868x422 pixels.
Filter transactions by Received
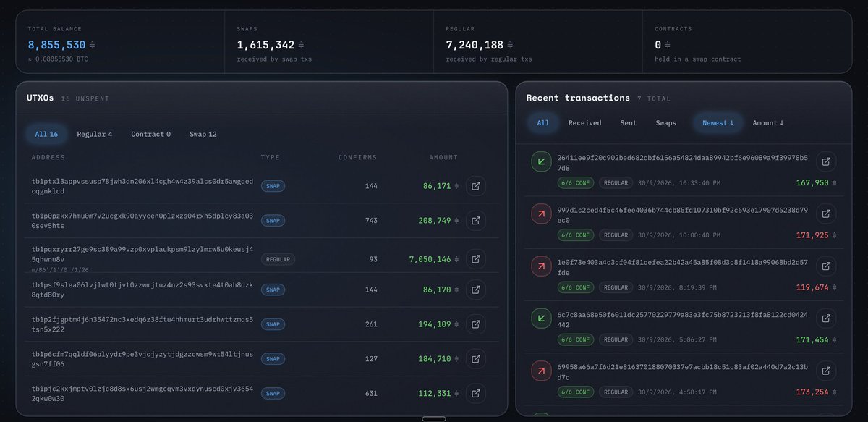tap(584, 123)
